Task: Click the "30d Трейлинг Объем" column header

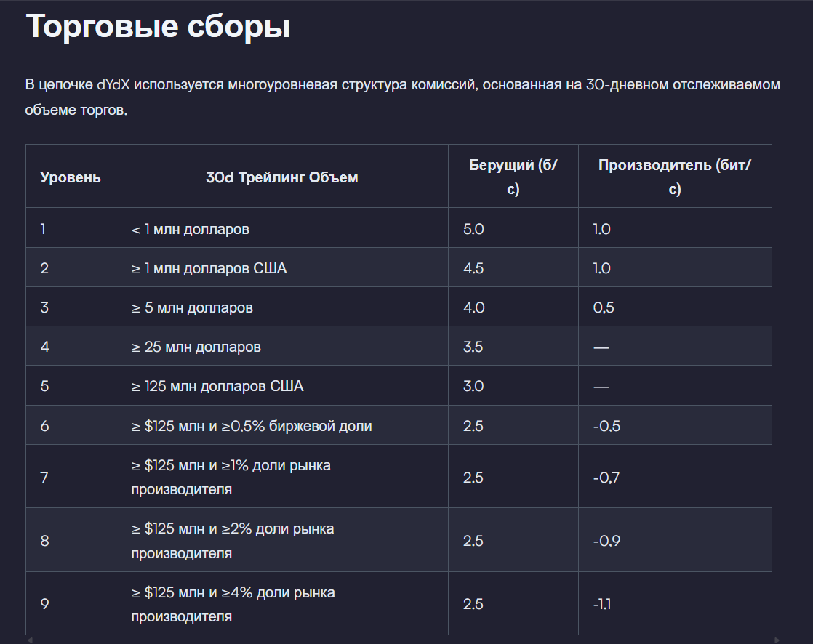Action: click(281, 177)
